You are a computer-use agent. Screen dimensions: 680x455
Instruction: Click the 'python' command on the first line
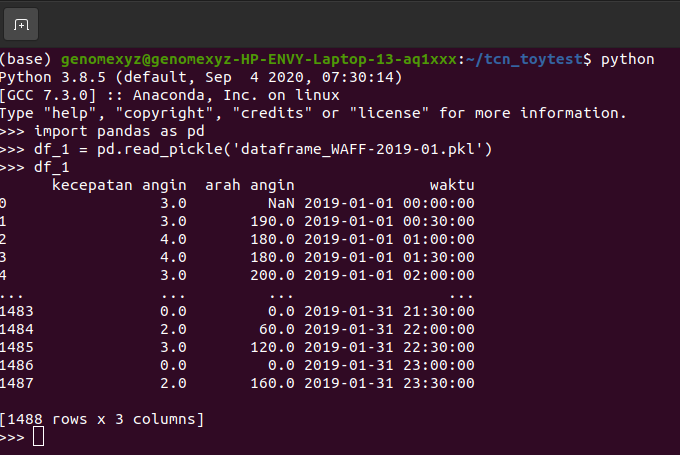click(628, 59)
